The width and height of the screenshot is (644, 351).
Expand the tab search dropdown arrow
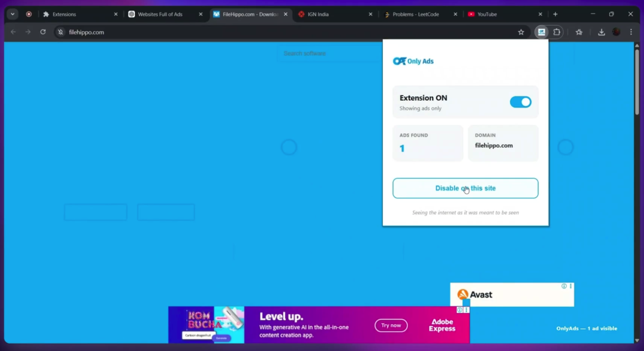pyautogui.click(x=12, y=14)
